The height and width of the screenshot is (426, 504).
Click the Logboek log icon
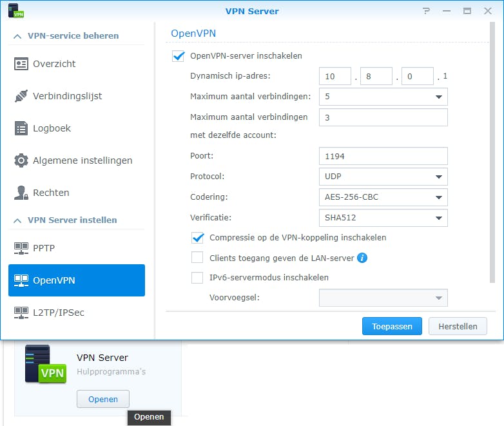click(21, 128)
